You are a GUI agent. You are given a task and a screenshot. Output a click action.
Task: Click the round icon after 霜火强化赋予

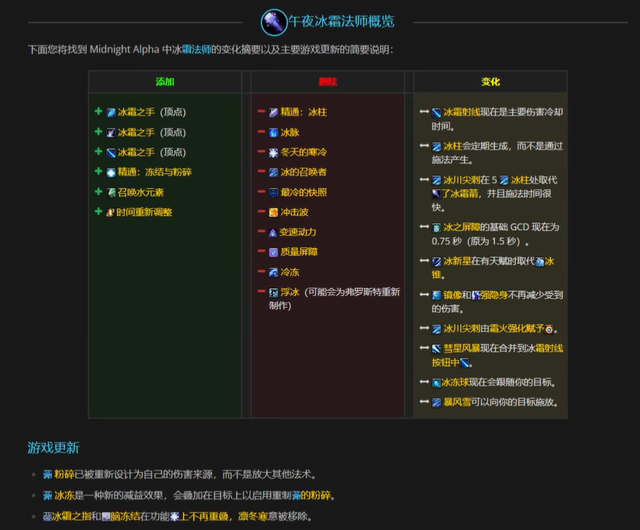(x=549, y=329)
